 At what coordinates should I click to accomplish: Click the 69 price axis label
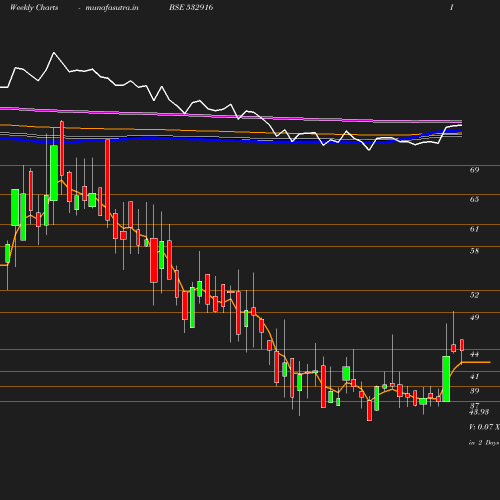[x=474, y=170]
